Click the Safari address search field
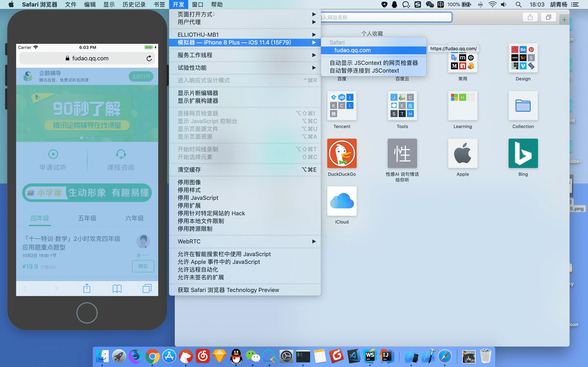Image resolution: width=588 pixels, height=367 pixels. pos(386,17)
